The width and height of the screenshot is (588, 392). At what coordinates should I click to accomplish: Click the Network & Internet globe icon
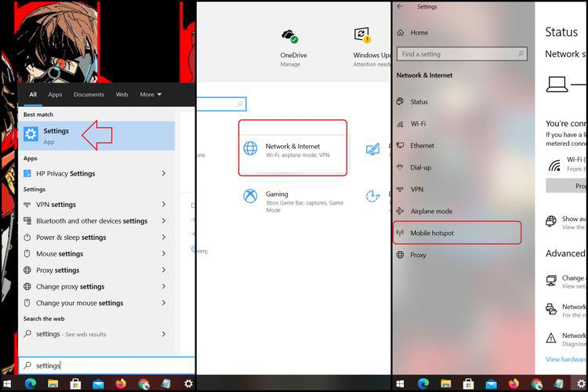tap(251, 148)
